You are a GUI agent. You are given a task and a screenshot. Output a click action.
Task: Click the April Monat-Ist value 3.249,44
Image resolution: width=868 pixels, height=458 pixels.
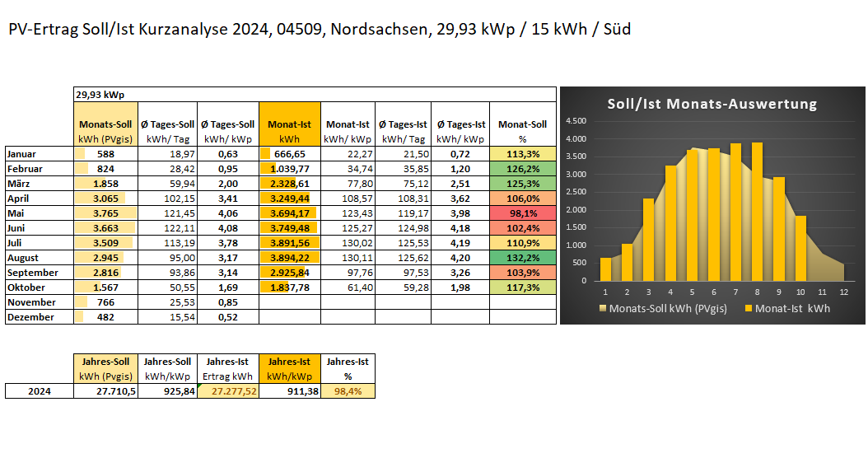point(290,199)
